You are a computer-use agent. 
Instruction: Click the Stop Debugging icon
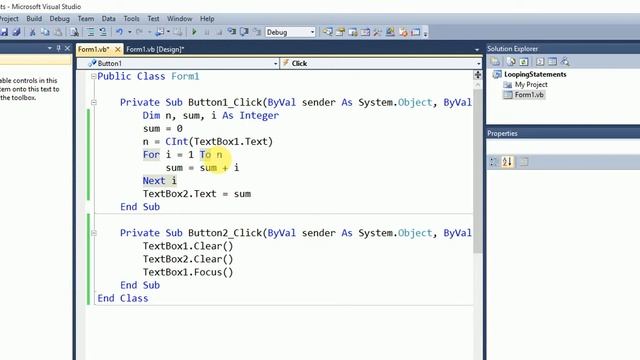click(x=219, y=32)
